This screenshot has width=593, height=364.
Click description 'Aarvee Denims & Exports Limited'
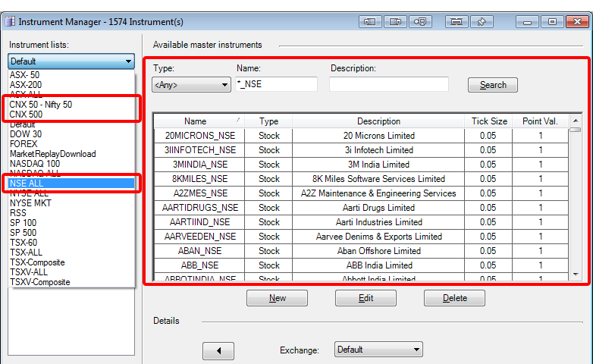pos(378,236)
